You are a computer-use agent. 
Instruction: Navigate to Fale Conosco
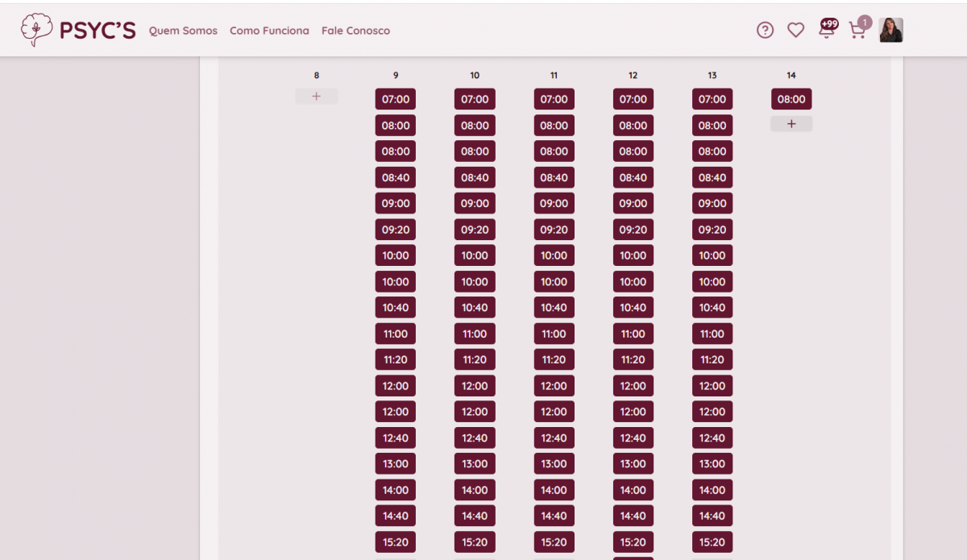click(x=355, y=31)
